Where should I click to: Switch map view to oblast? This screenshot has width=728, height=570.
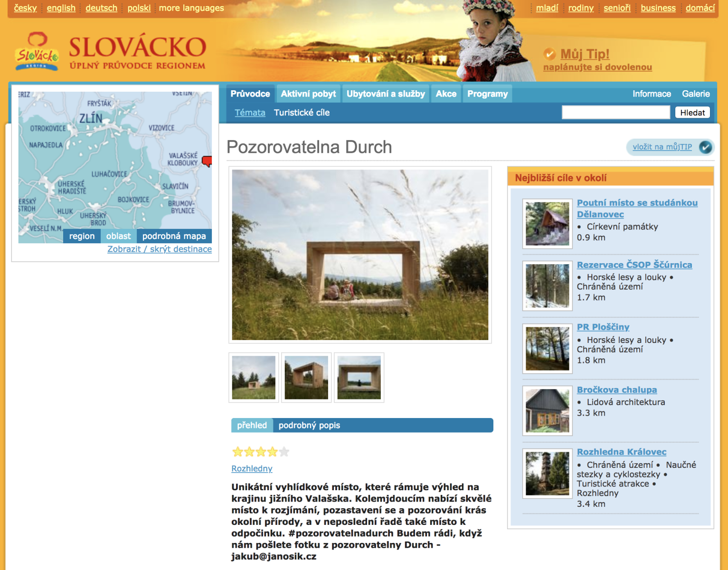point(118,236)
